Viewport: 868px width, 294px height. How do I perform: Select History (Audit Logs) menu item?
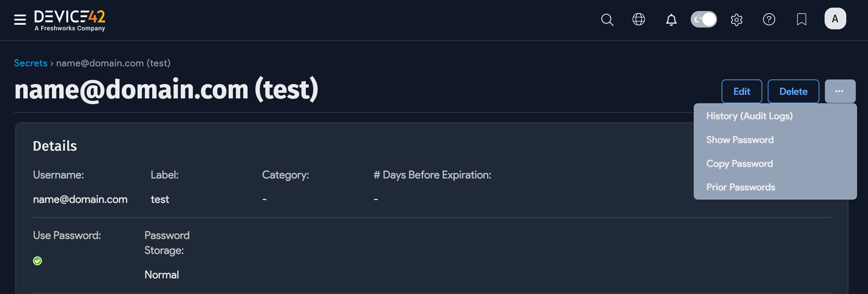click(x=749, y=116)
